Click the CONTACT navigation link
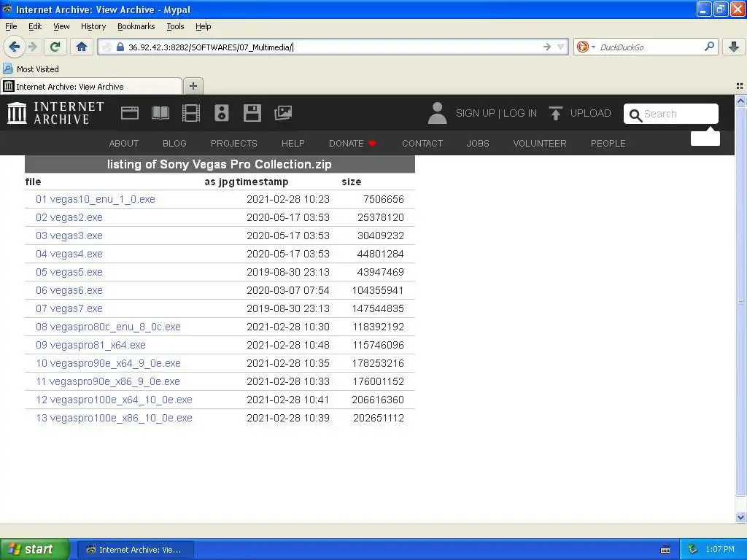 [x=422, y=144]
